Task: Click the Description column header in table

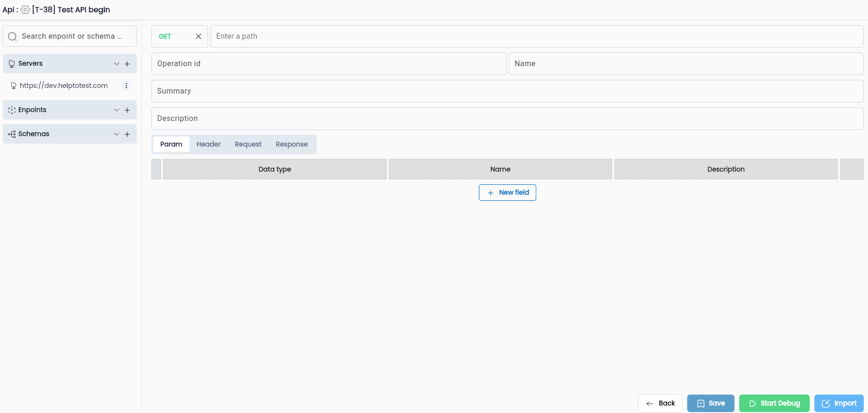Action: [x=726, y=169]
